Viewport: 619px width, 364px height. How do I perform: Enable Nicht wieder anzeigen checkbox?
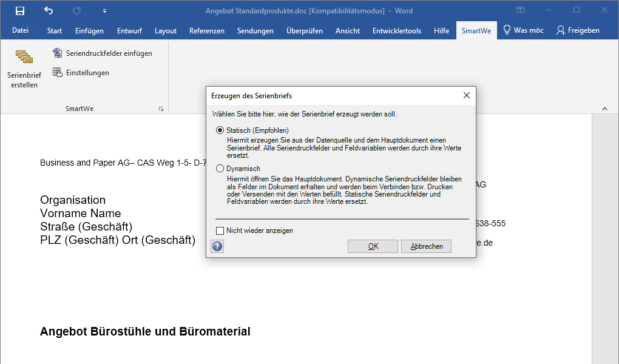220,231
